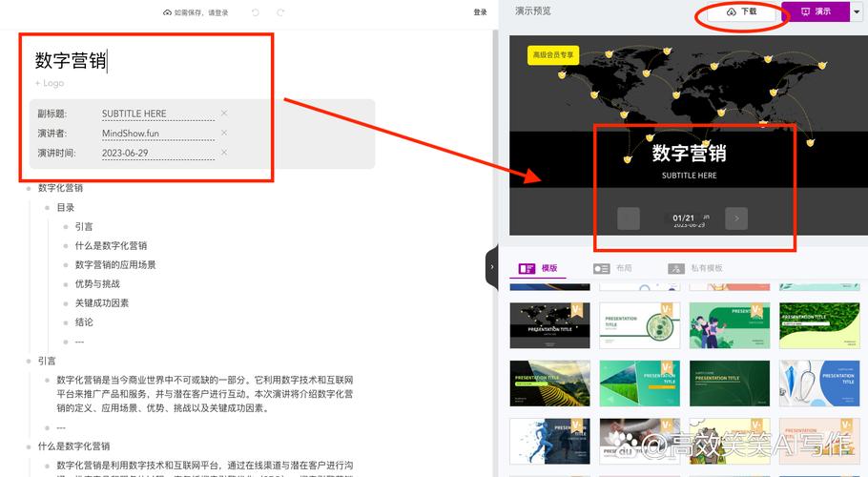Select the black world map template thumbnail
Viewport: 868px width, 477px height.
(549, 325)
